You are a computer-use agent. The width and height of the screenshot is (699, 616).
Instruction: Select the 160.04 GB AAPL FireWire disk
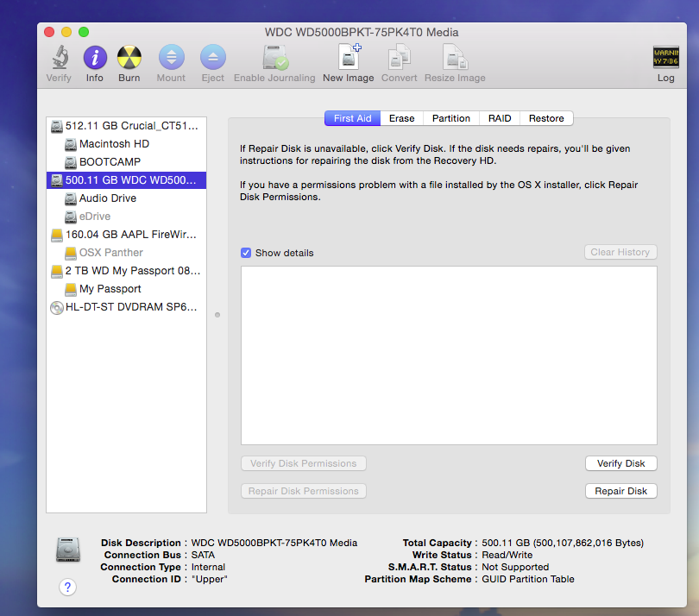[x=126, y=235]
